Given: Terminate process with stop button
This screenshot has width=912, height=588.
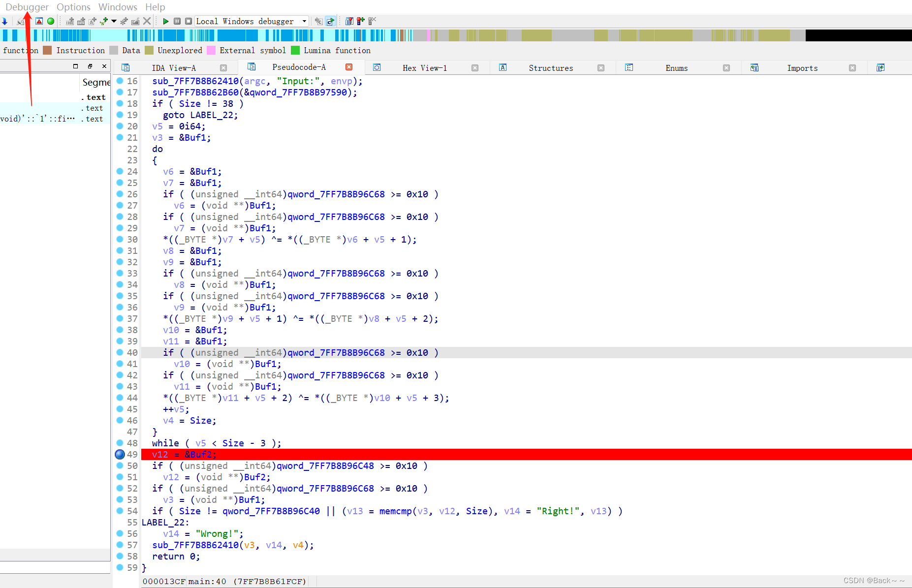Looking at the screenshot, I should [189, 21].
